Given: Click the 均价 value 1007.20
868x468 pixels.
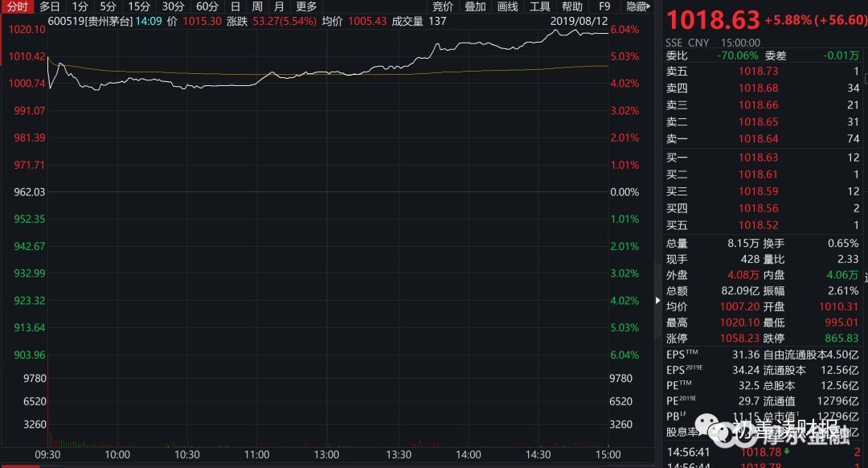Looking at the screenshot, I should (x=739, y=306).
